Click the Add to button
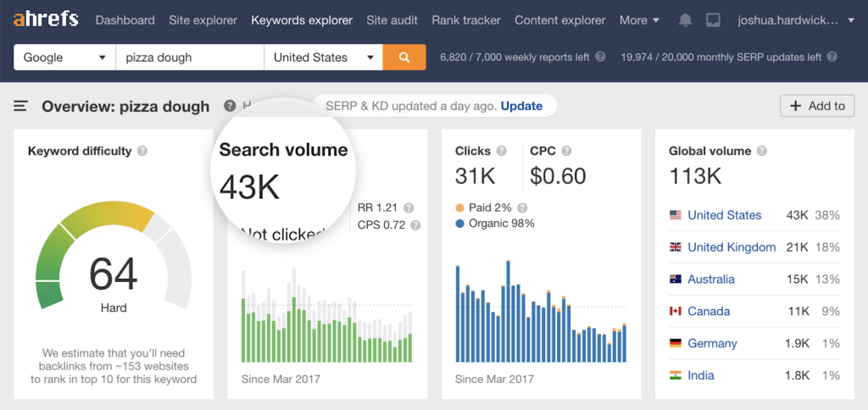Image resolution: width=868 pixels, height=410 pixels. tap(817, 106)
